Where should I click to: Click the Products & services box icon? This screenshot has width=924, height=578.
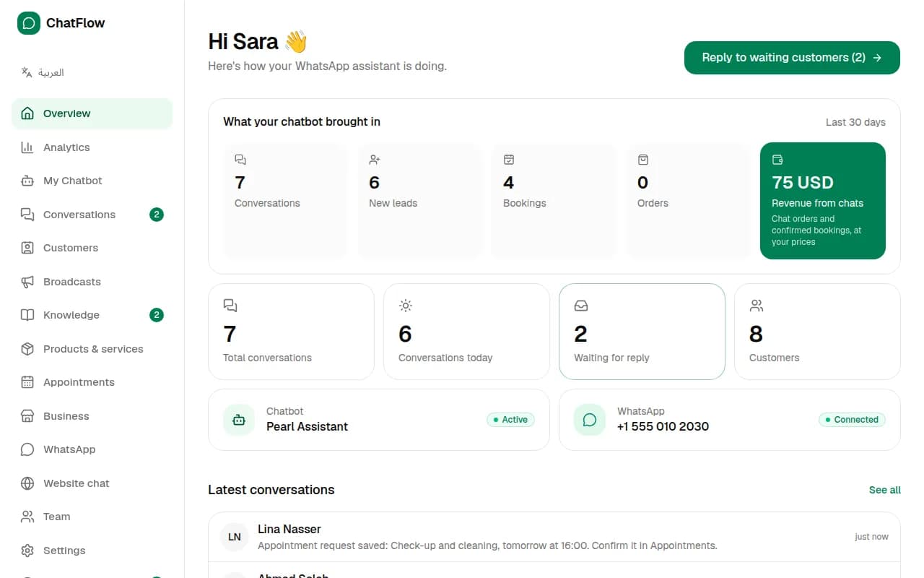pos(27,349)
